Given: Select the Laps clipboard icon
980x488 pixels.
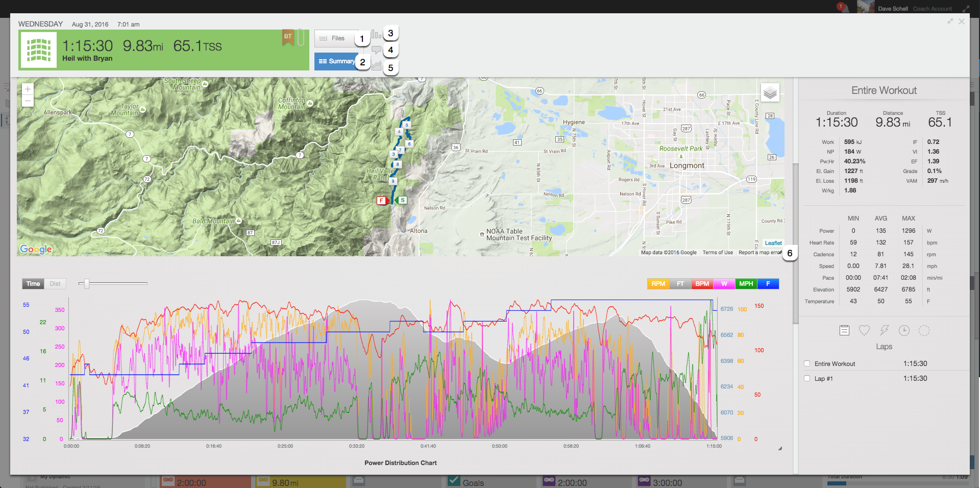Looking at the screenshot, I should pyautogui.click(x=844, y=330).
